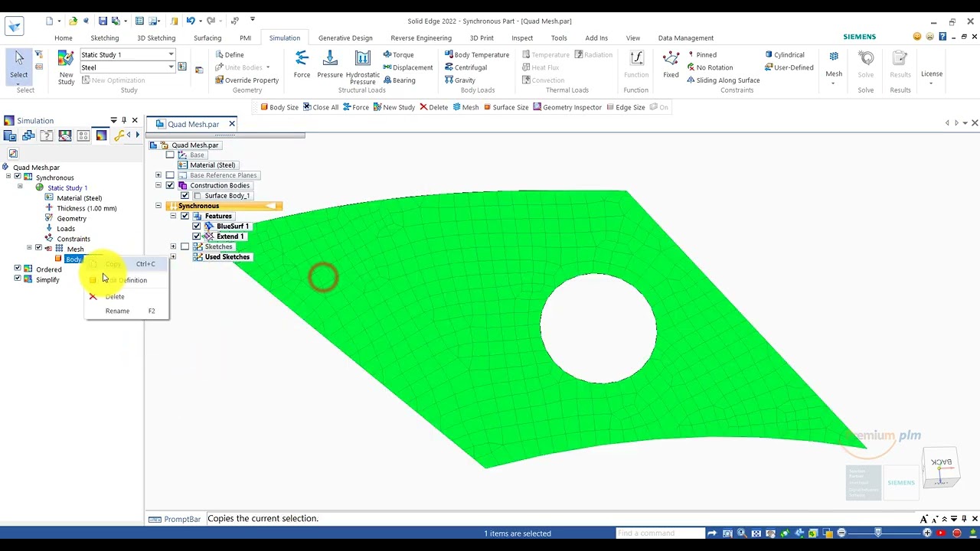Select the Force load tool

[x=302, y=64]
